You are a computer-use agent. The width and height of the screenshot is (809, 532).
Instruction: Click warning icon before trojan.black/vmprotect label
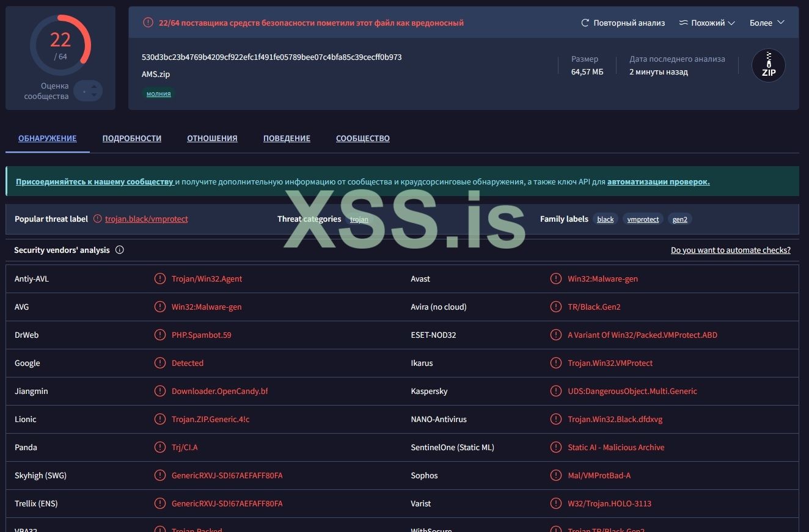click(x=98, y=219)
